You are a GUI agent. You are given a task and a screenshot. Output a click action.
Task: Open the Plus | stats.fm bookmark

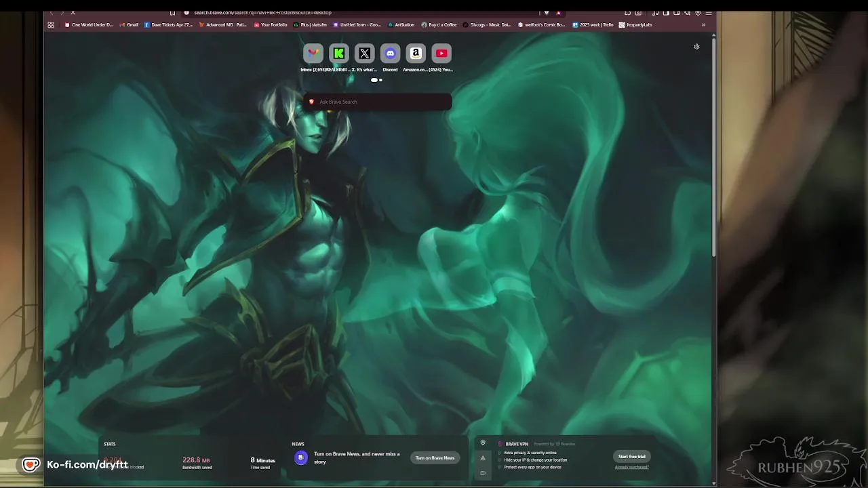310,25
